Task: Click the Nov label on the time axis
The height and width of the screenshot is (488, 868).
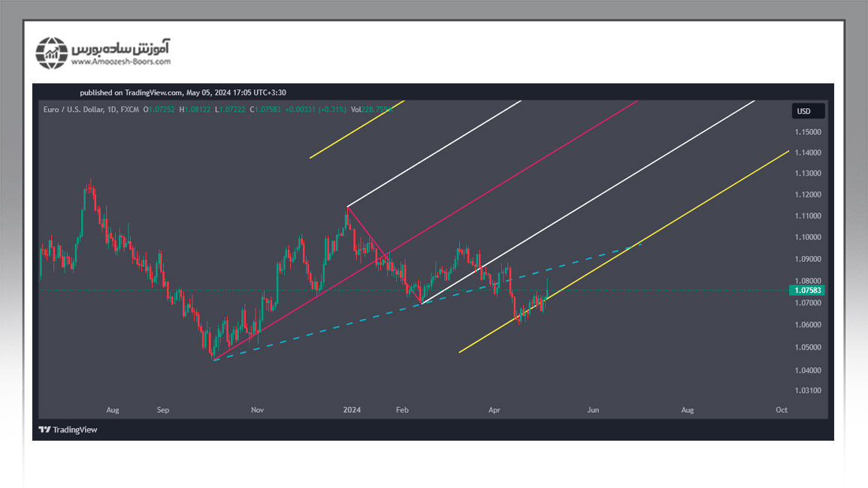Action: (x=258, y=410)
